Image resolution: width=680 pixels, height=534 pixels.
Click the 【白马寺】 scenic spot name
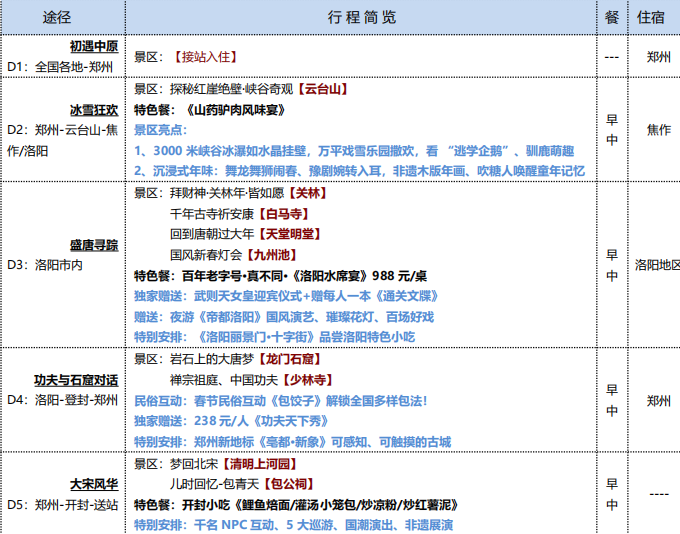282,213
